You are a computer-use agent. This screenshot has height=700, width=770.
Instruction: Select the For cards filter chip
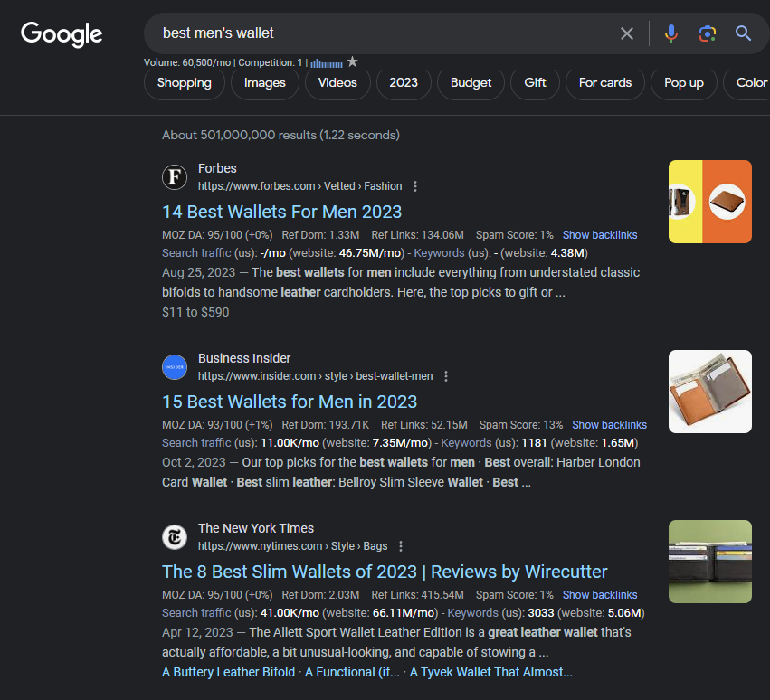(x=605, y=83)
